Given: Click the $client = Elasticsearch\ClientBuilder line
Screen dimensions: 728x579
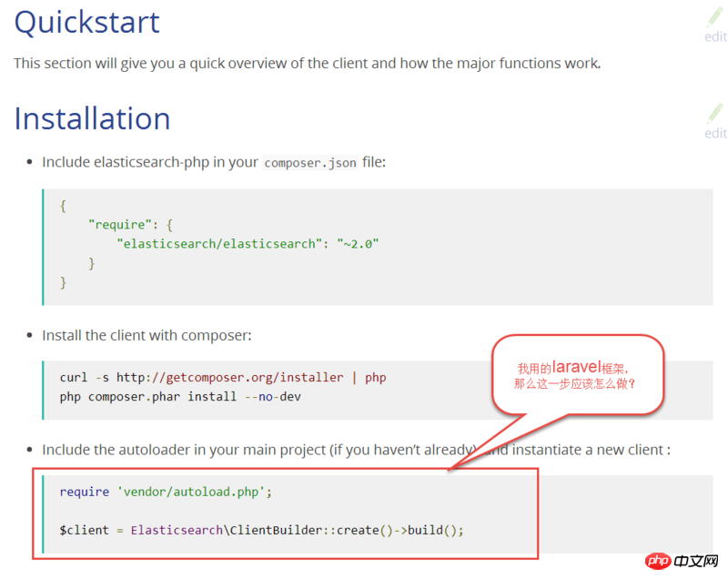Looking at the screenshot, I should (261, 530).
